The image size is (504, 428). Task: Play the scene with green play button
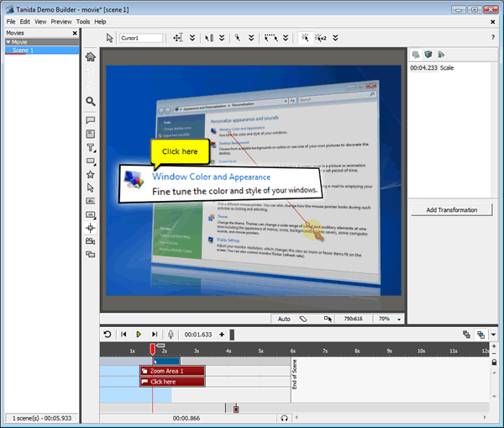coord(139,335)
